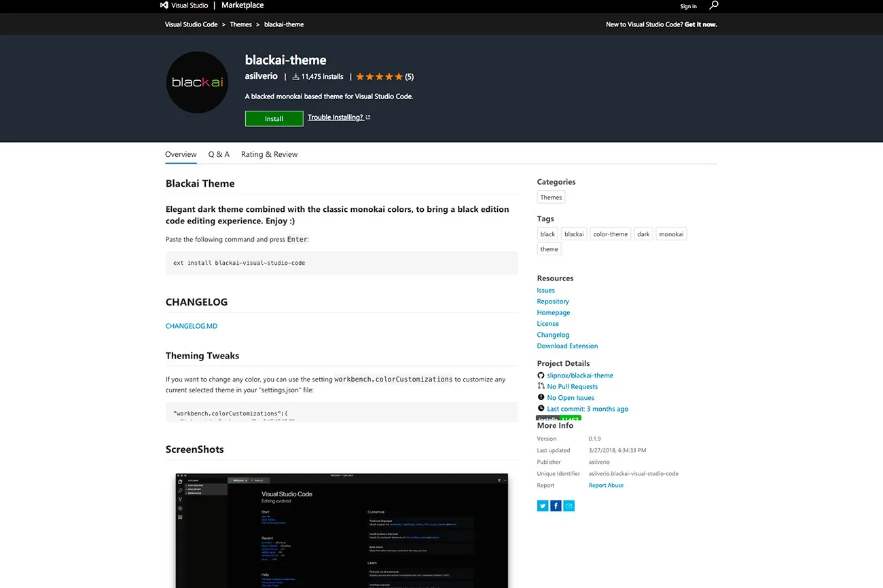Click the workbench.colorCustomizations code snippet block
883x588 pixels.
342,412
